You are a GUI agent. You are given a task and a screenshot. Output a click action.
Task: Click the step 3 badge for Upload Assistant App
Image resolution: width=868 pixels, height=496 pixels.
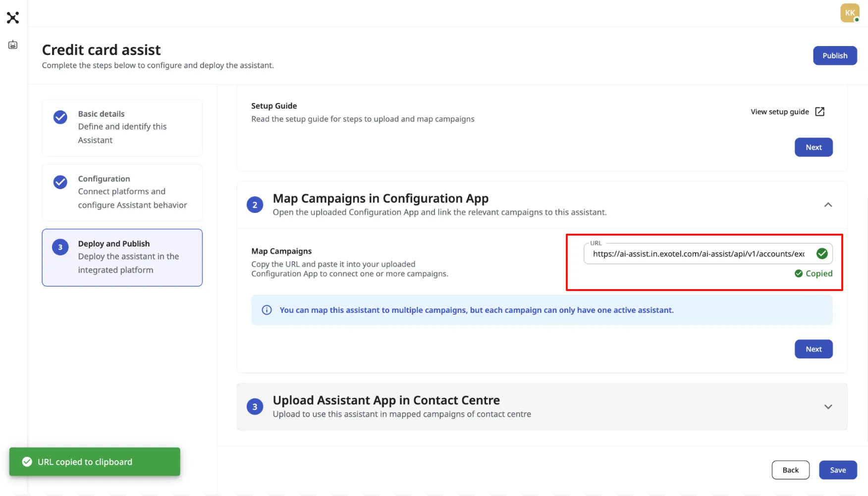pyautogui.click(x=255, y=407)
